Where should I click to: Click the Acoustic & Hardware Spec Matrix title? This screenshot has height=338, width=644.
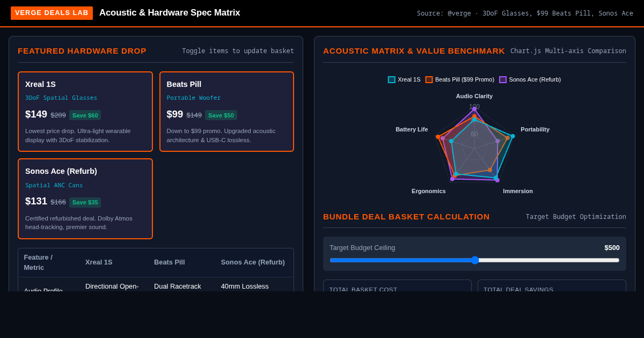coord(170,13)
